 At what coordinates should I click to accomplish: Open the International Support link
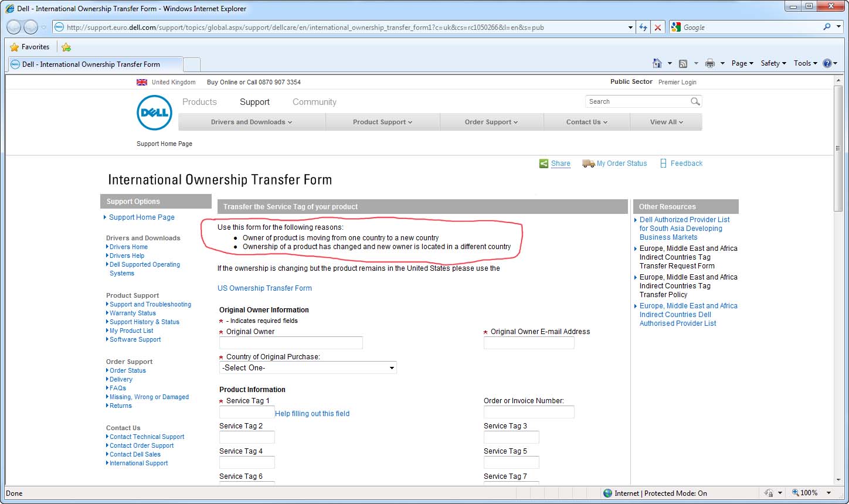[x=138, y=463]
